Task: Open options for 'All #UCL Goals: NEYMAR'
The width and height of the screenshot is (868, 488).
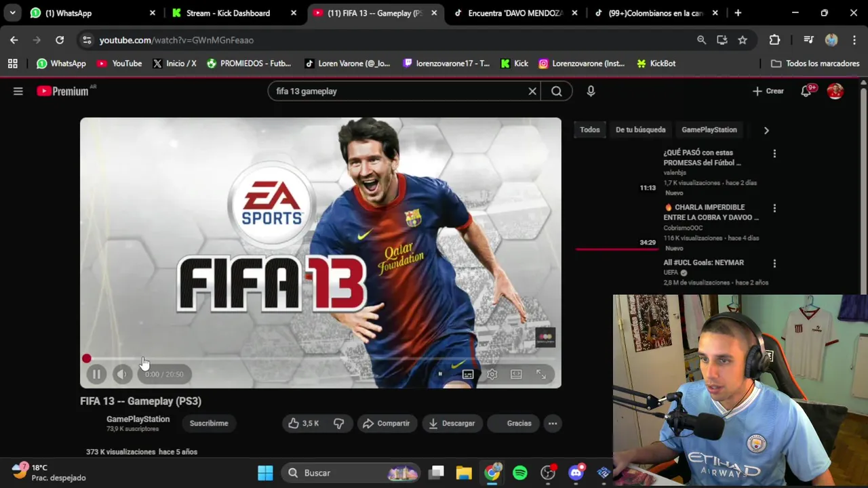Action: pyautogui.click(x=774, y=263)
